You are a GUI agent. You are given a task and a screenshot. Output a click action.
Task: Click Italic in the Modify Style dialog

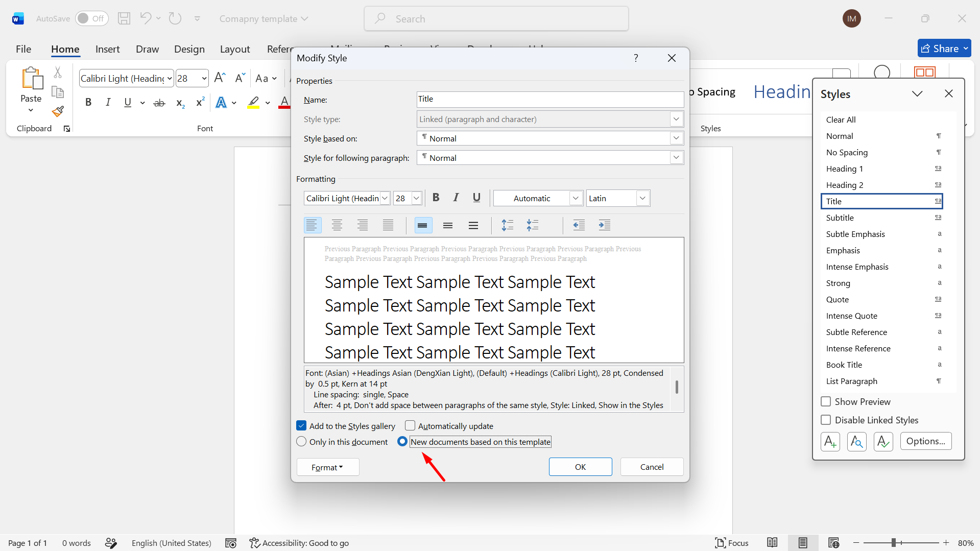click(456, 198)
